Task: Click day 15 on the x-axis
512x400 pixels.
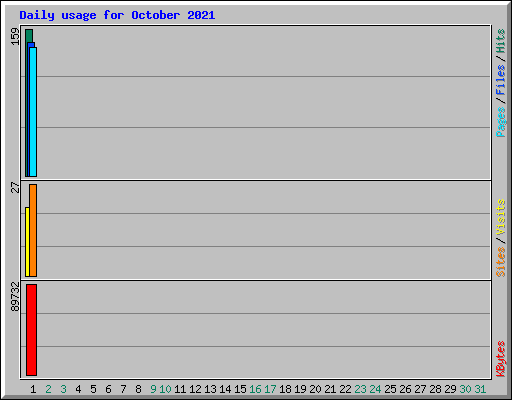Action: pos(240,389)
